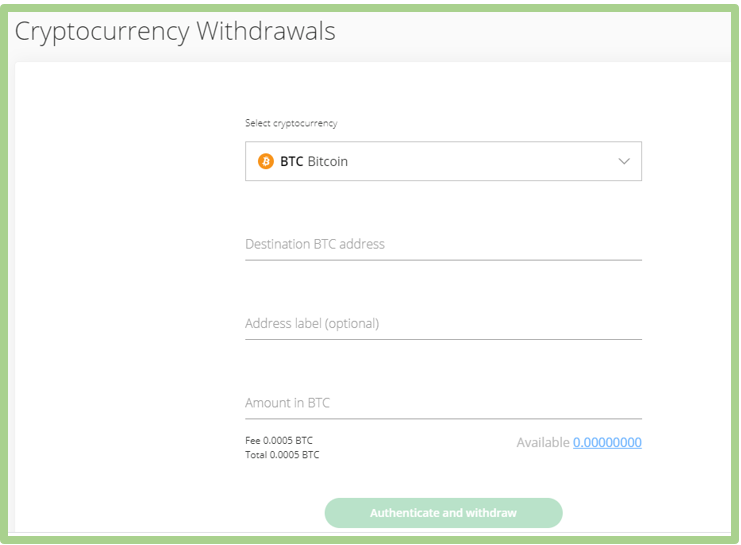Click the Cryptocurrency Withdrawals page heading
This screenshot has height=545, width=741.
click(175, 32)
